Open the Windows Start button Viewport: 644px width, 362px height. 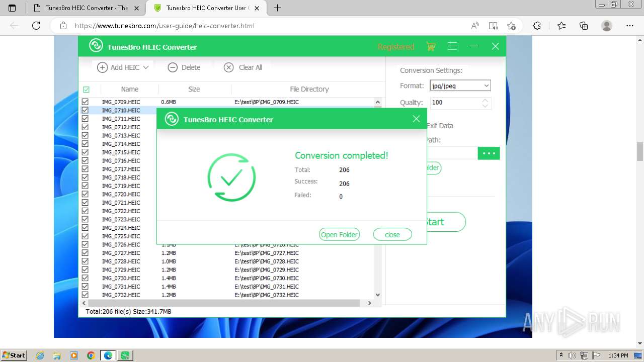(14, 355)
